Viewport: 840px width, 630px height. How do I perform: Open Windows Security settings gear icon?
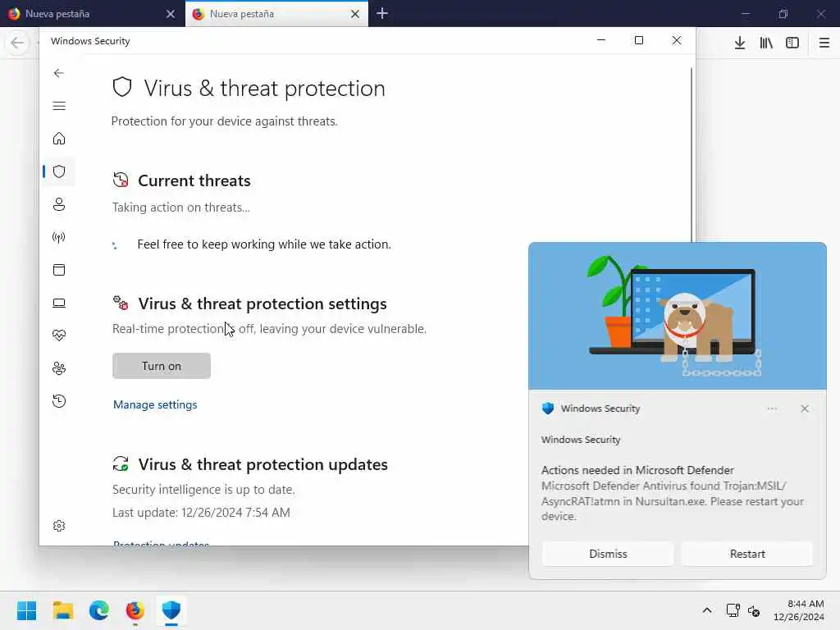tap(59, 526)
